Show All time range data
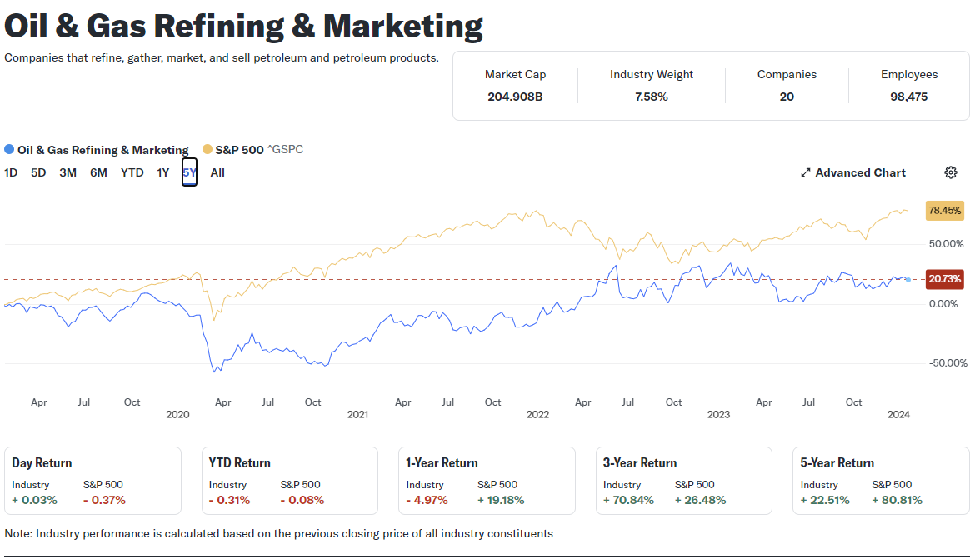The width and height of the screenshot is (980, 559). click(217, 172)
